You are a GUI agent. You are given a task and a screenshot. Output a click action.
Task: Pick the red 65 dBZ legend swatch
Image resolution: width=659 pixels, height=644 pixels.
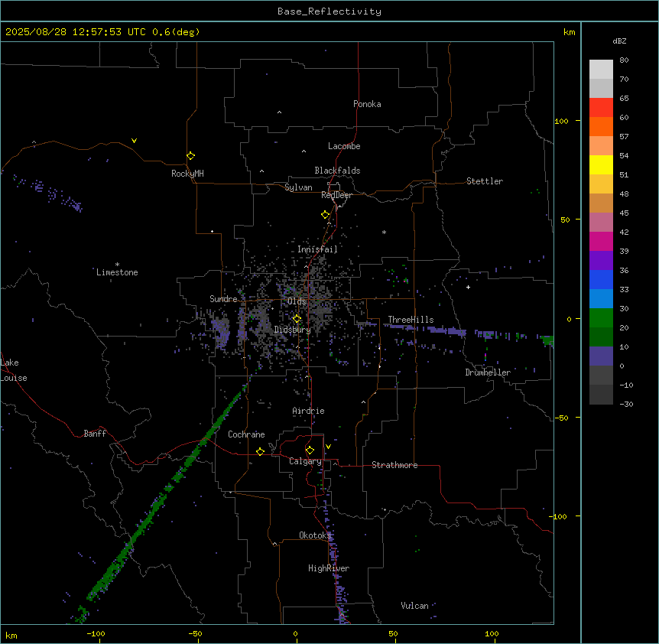pyautogui.click(x=601, y=107)
